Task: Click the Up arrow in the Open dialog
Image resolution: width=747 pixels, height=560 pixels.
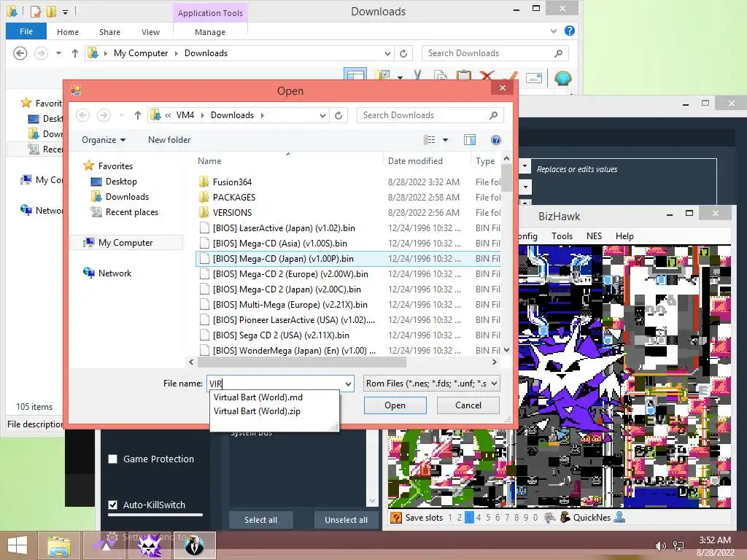Action: 138,115
